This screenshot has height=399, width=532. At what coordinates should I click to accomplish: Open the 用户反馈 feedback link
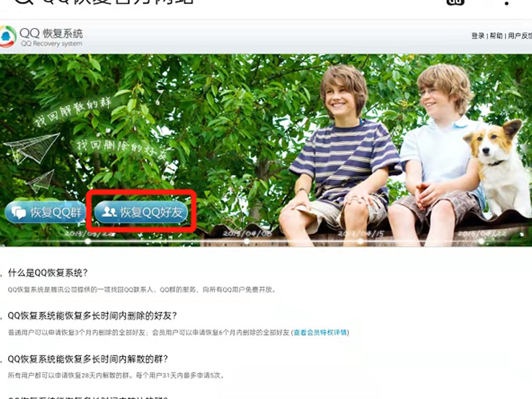pos(519,36)
